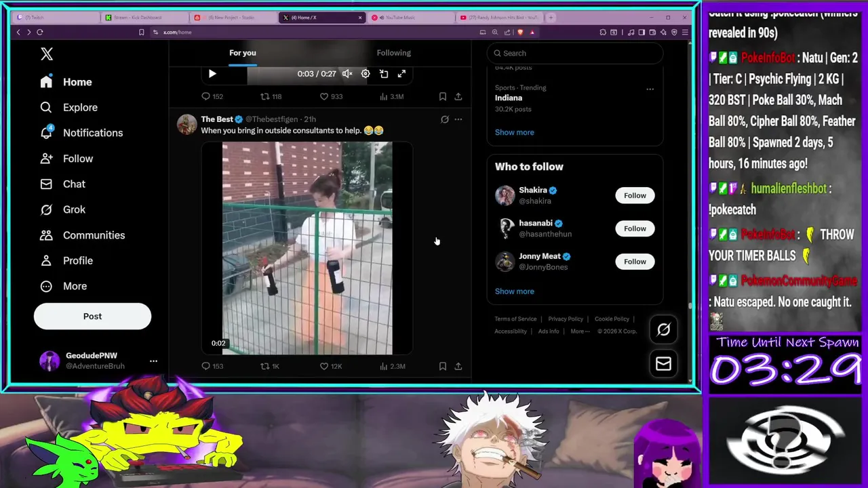Open the browser hamburger menu

click(685, 32)
